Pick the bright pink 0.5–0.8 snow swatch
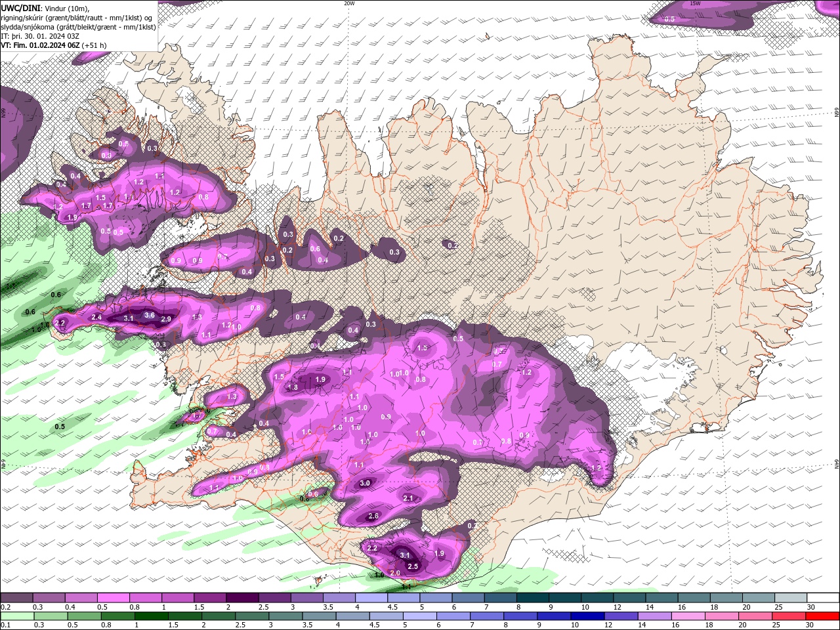 113,598
